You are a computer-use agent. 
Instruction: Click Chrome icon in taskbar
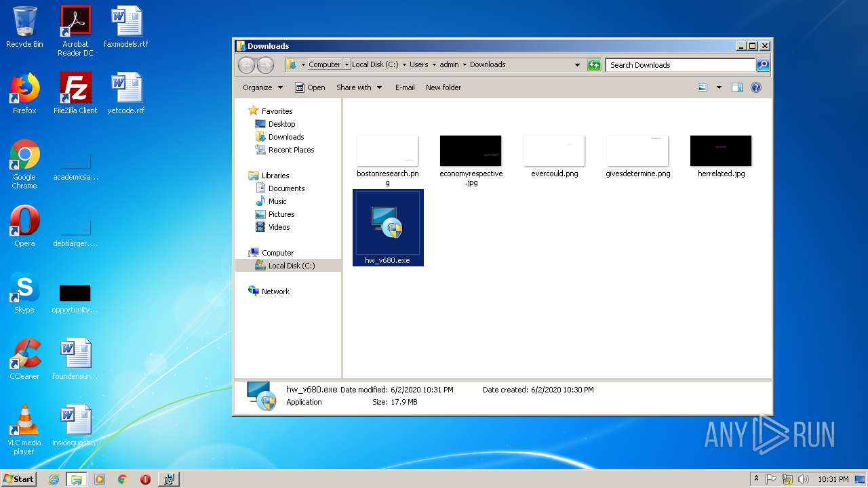(x=122, y=479)
